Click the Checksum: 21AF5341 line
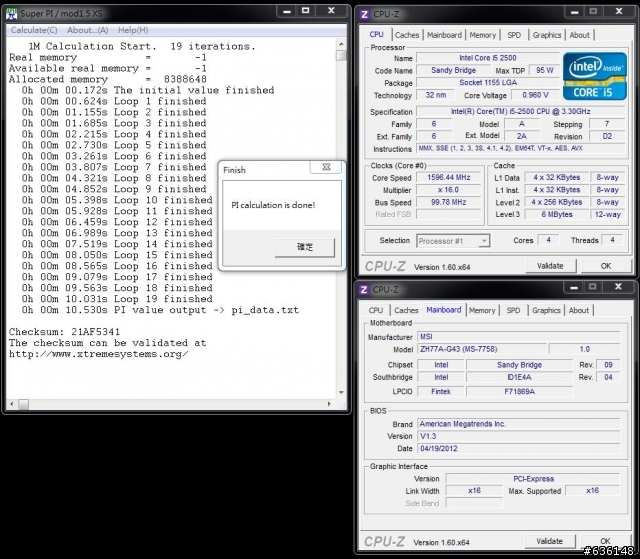Screen dimensions: 640x559 point(64,332)
